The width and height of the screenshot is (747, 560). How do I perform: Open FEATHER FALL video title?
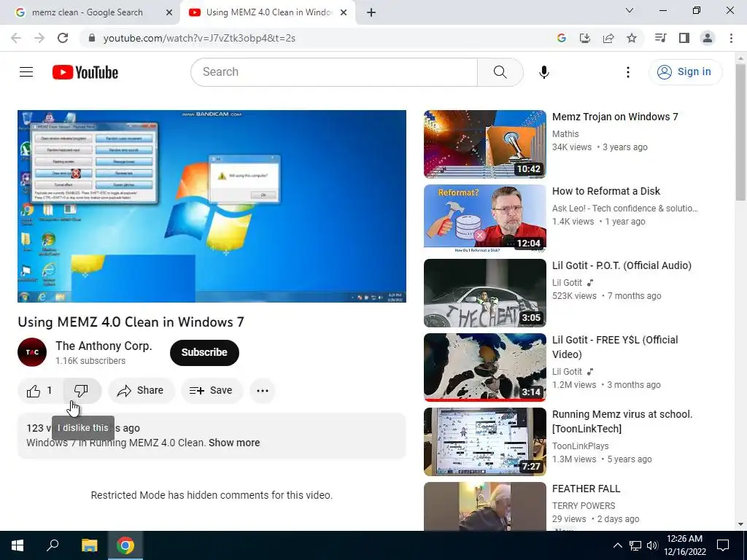[586, 489]
